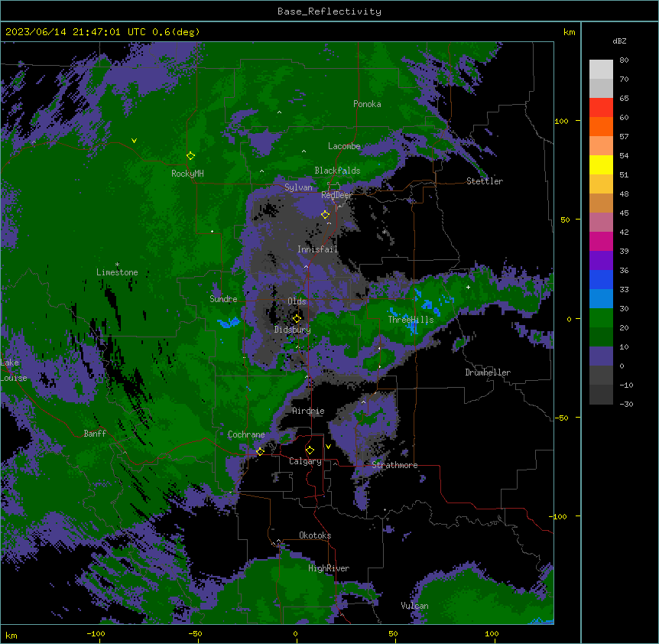Click the Calgary city label
Image resolution: width=659 pixels, height=644 pixels.
(x=305, y=461)
